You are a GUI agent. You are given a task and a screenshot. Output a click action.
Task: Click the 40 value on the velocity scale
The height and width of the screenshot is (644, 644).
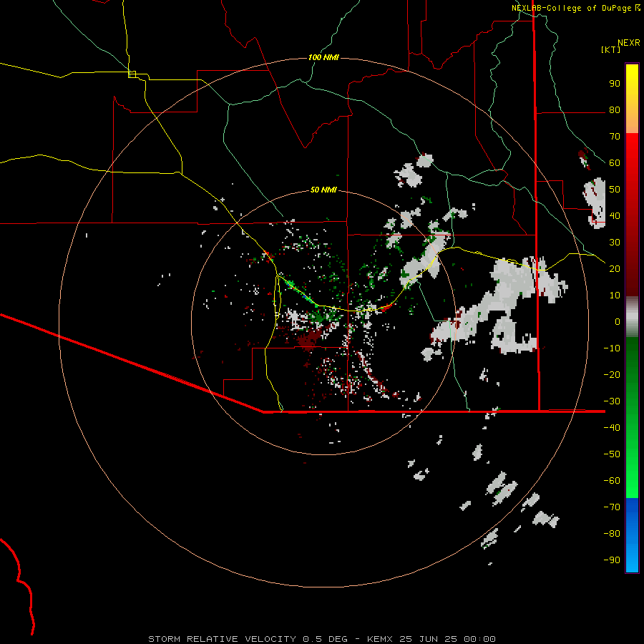615,215
